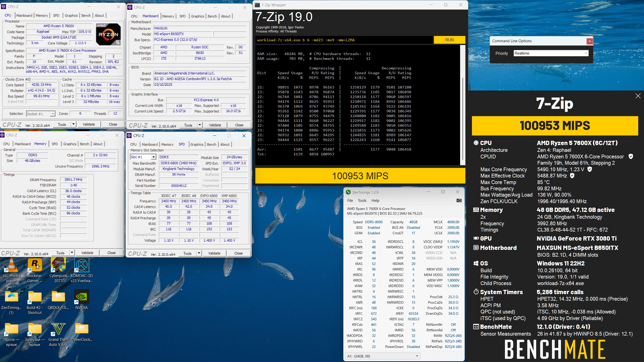This screenshot has width=644, height=362.
Task: Click the 7-Zip Wrapper title bar icon
Action: pyautogui.click(x=257, y=5)
